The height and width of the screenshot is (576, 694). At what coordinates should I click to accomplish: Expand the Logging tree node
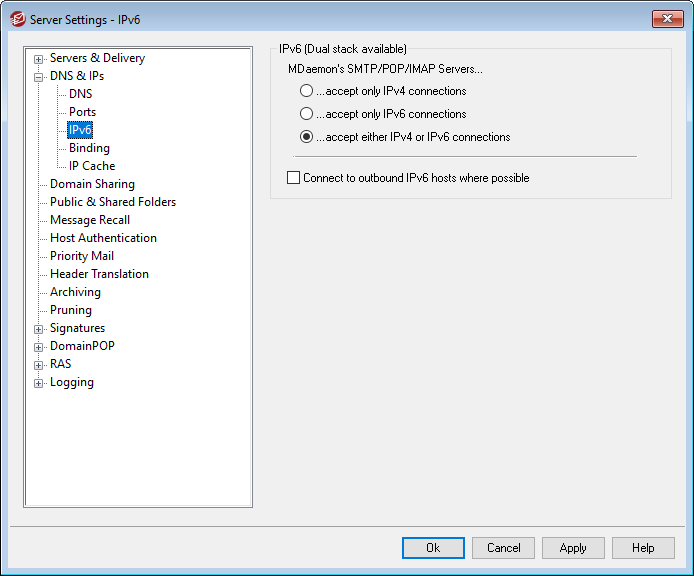(x=39, y=383)
